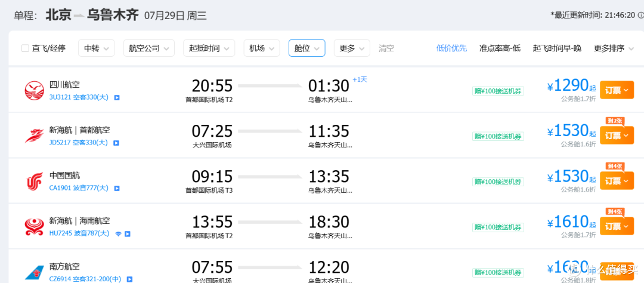Click the info icon next to update time
The image size is (644, 283).
640,15
